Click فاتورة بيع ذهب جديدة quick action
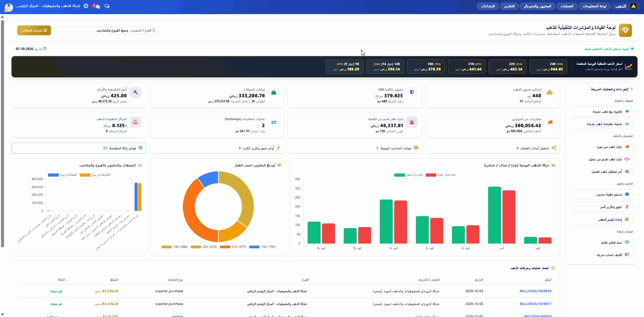644x317 pixels. (602, 111)
